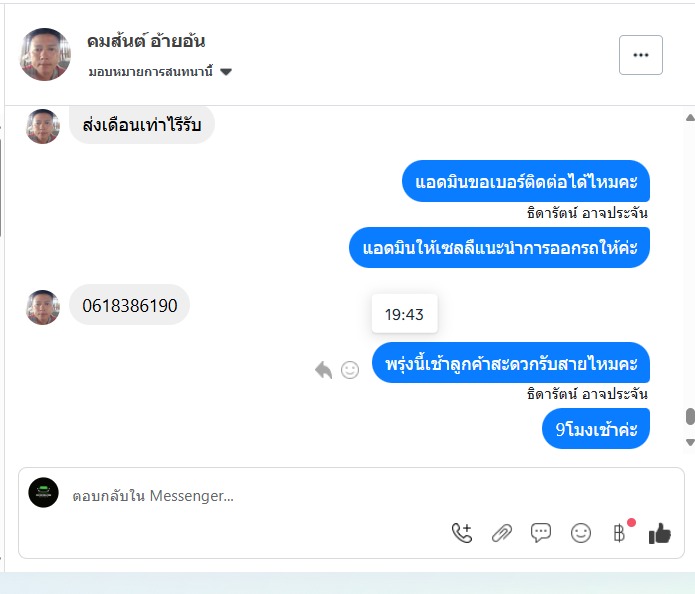Viewport: 695px width, 594px height.
Task: Select the phone number 0618386190 message
Action: [129, 305]
